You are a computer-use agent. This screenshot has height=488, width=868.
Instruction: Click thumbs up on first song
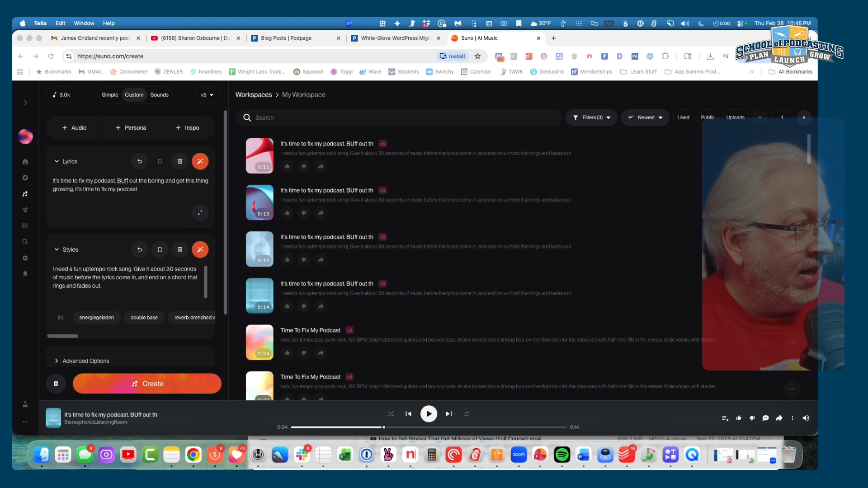point(287,166)
